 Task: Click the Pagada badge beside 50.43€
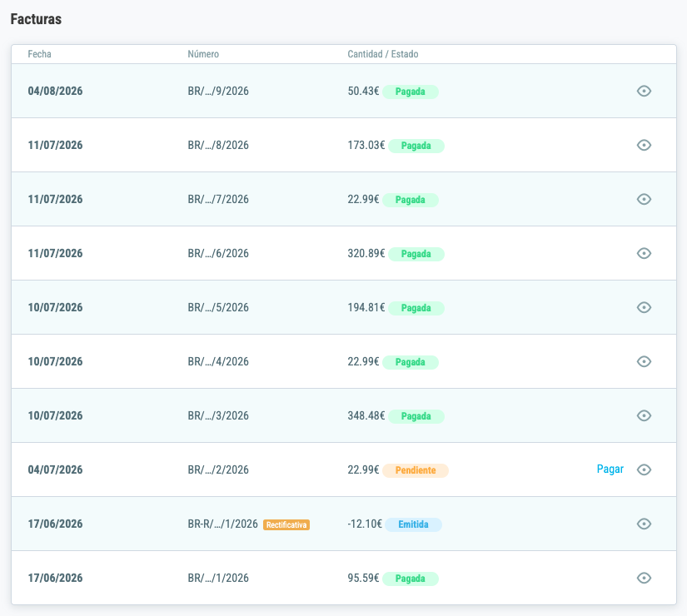pyautogui.click(x=410, y=92)
